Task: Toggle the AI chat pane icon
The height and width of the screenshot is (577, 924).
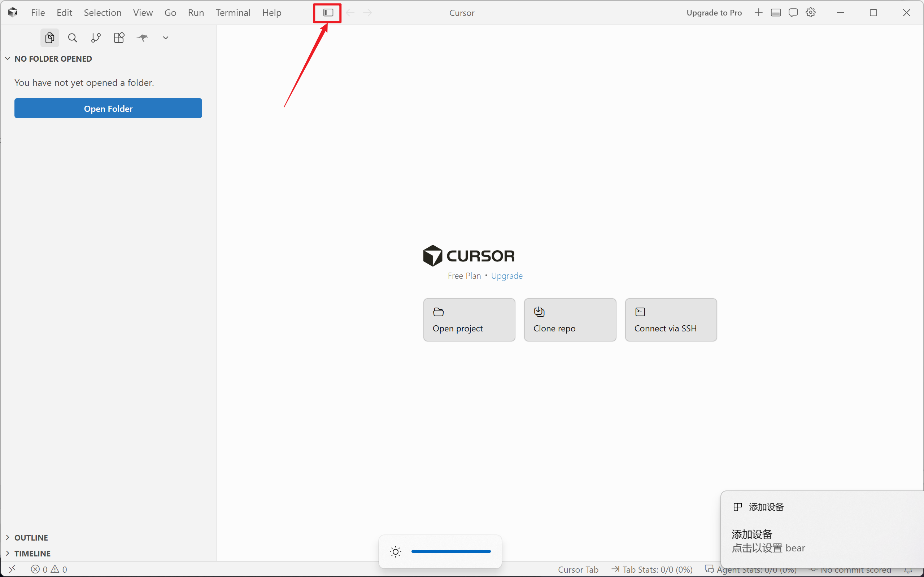Action: pos(793,13)
